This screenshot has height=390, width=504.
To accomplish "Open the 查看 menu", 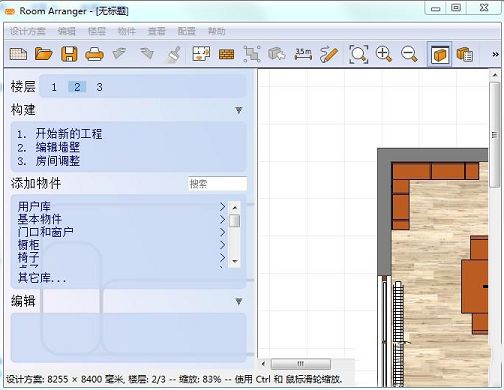I will (x=156, y=31).
